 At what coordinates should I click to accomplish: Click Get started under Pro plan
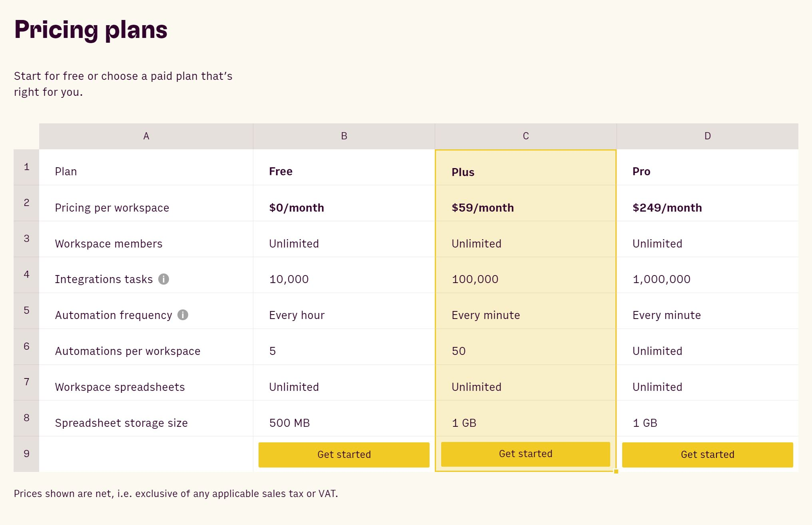pos(707,455)
